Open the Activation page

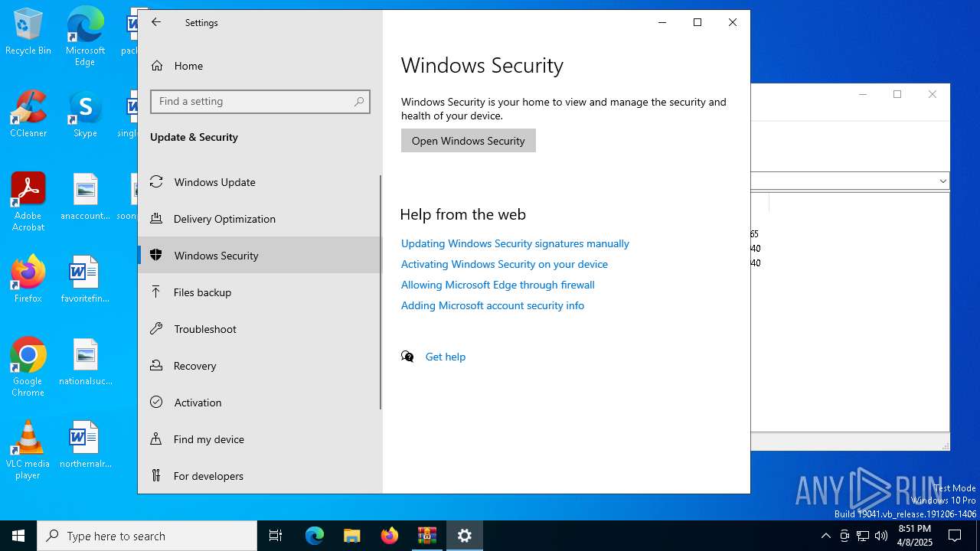coord(260,403)
